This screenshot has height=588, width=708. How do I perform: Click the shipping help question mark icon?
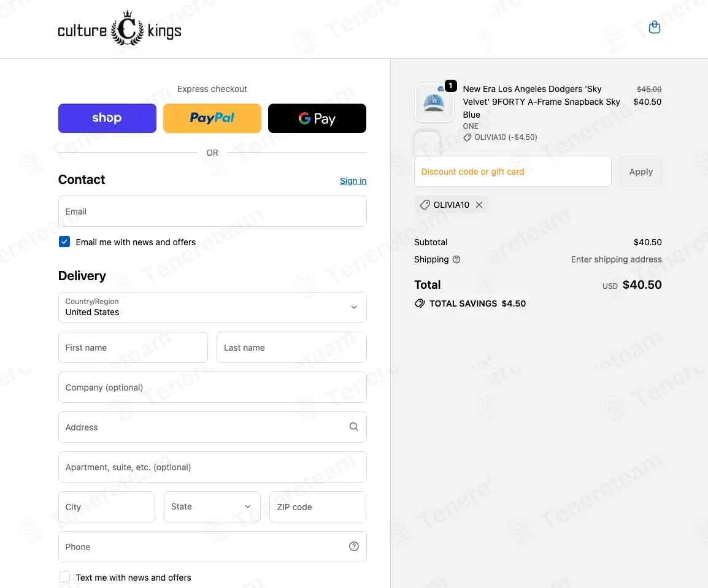(456, 259)
